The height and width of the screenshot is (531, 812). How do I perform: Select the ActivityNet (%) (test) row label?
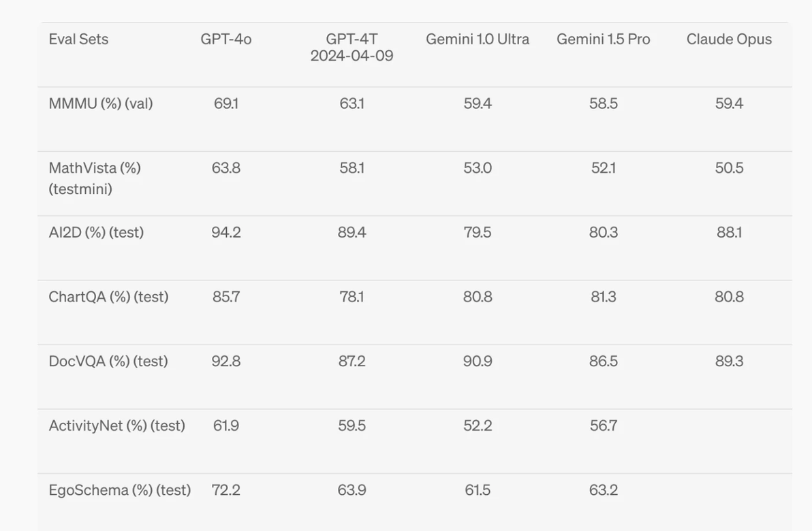pos(116,425)
